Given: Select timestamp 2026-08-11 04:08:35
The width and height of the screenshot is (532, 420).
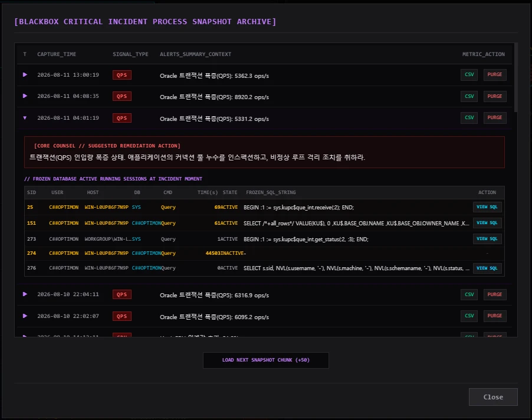Looking at the screenshot, I should click(68, 96).
